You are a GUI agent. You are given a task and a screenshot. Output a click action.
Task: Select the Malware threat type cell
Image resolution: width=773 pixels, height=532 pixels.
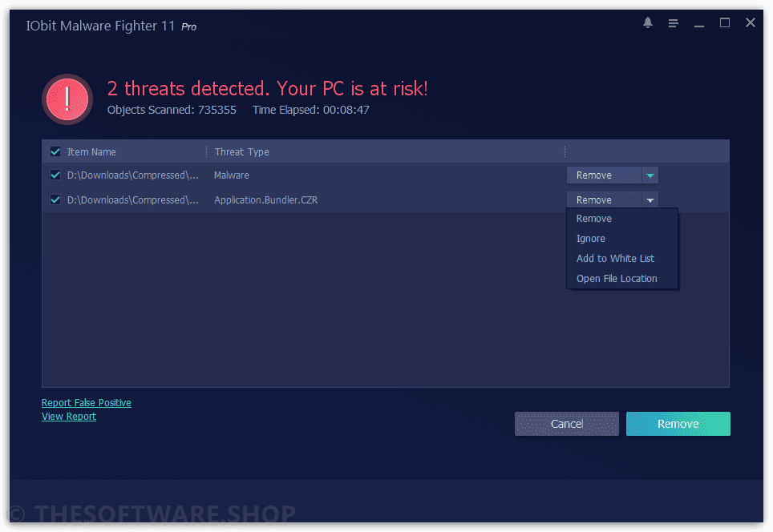tap(232, 175)
